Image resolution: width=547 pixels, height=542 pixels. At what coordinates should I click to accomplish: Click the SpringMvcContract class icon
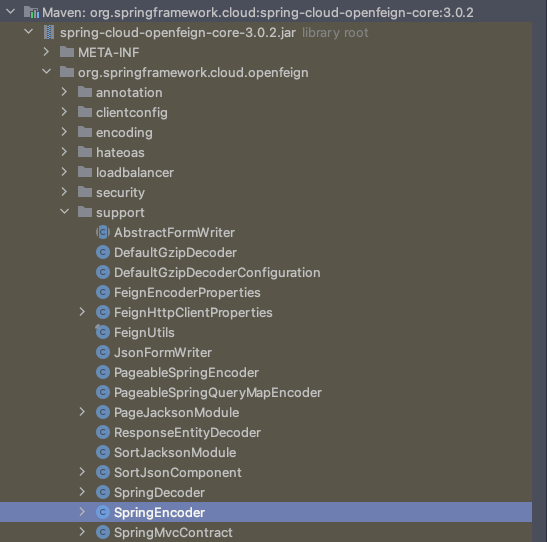[x=103, y=532]
